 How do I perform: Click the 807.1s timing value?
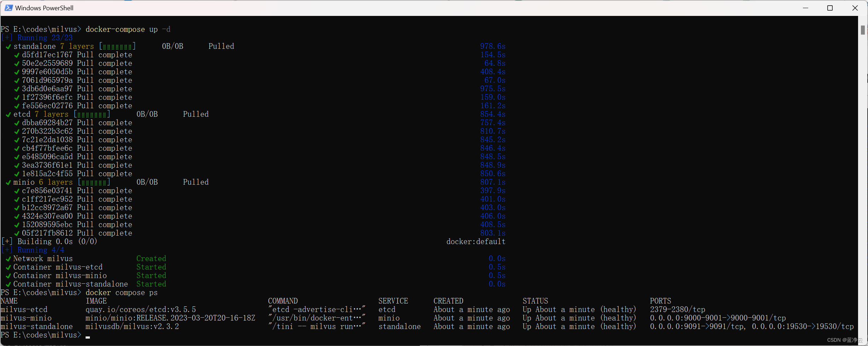[x=493, y=182]
